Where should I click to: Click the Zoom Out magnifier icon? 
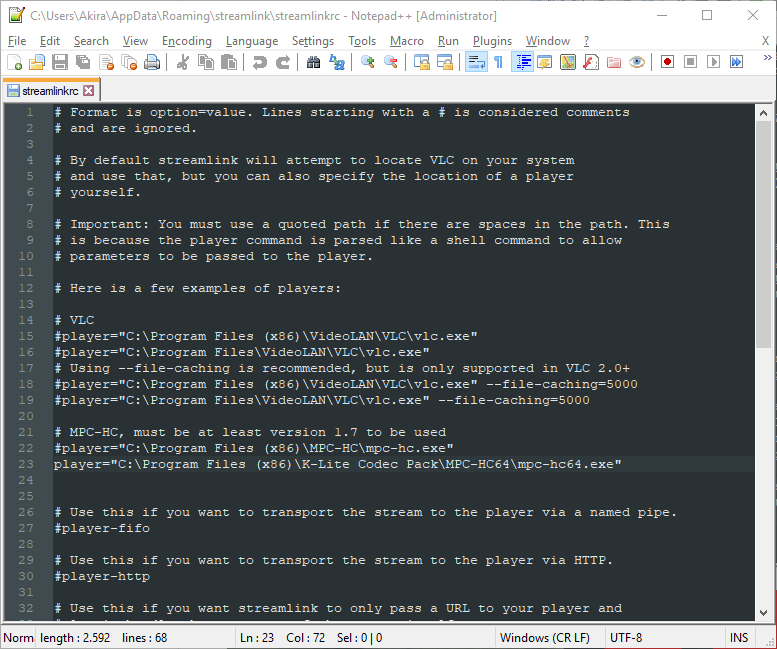390,62
